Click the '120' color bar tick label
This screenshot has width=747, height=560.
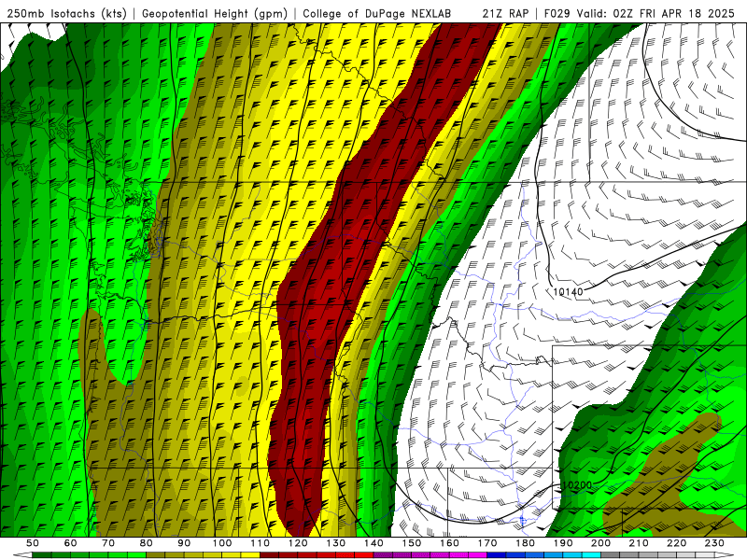298,543
